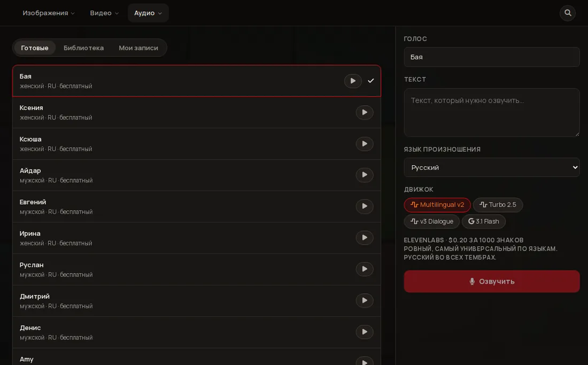Select the Multilingual v2 engine
Viewport: 588px width, 365px height.
coord(437,205)
